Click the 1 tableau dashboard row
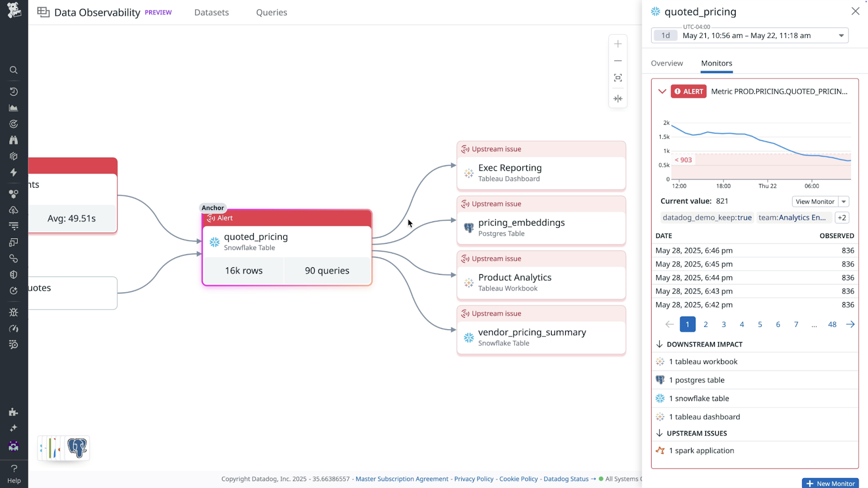 [x=755, y=417]
